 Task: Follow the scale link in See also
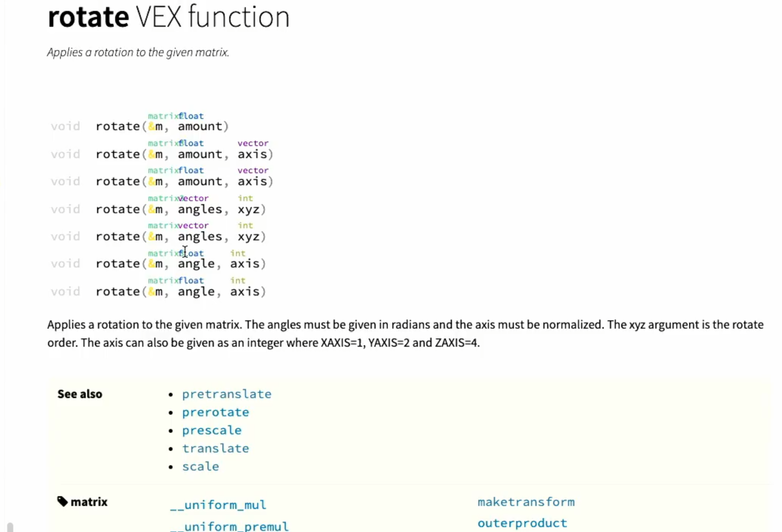tap(201, 466)
